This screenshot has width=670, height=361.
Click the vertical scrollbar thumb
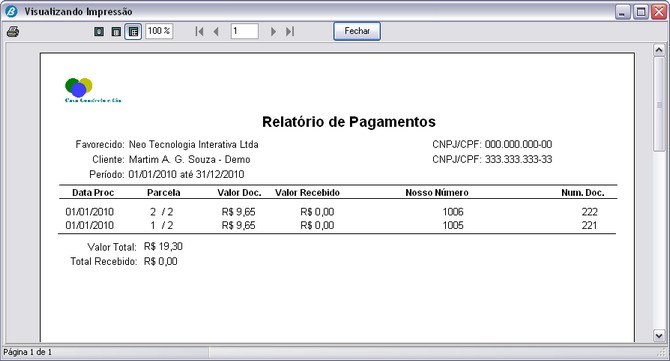(659, 104)
